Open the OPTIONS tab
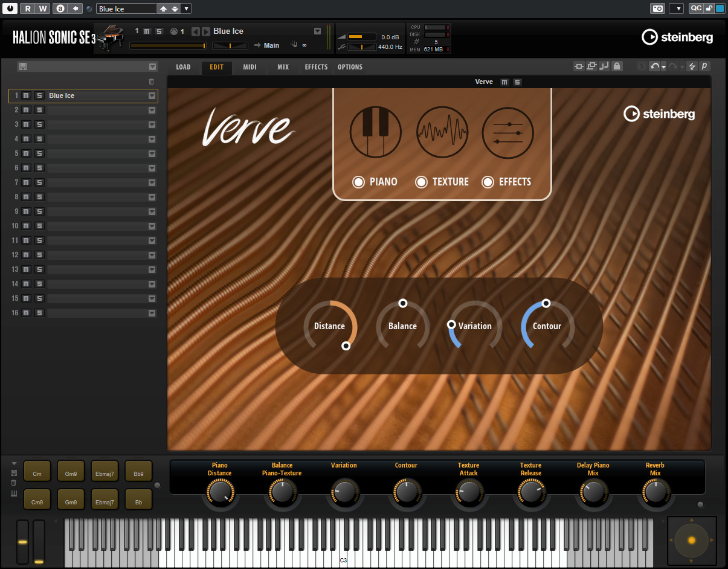 pyautogui.click(x=350, y=67)
